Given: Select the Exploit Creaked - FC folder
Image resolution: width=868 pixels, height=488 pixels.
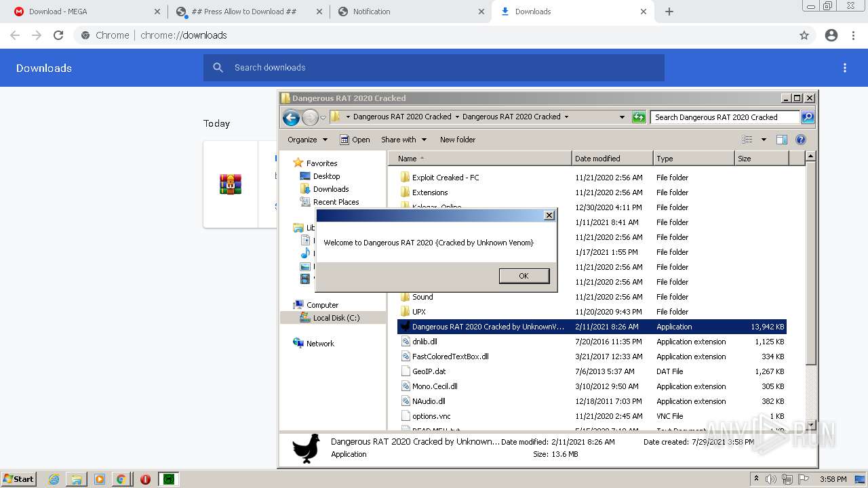Looking at the screenshot, I should 446,178.
